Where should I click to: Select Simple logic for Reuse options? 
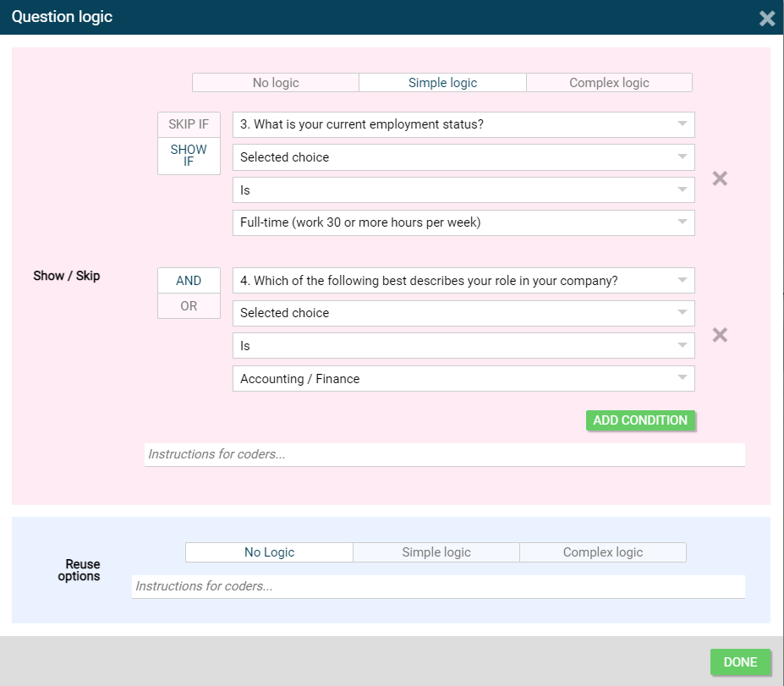pos(436,552)
